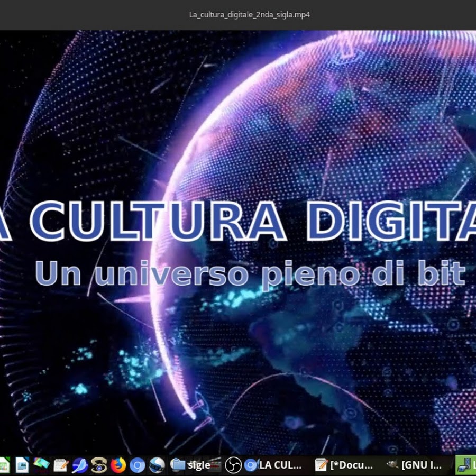This screenshot has height=476, width=476.
Task: Open LibreOffice Calc from the taskbar
Action: (4, 465)
